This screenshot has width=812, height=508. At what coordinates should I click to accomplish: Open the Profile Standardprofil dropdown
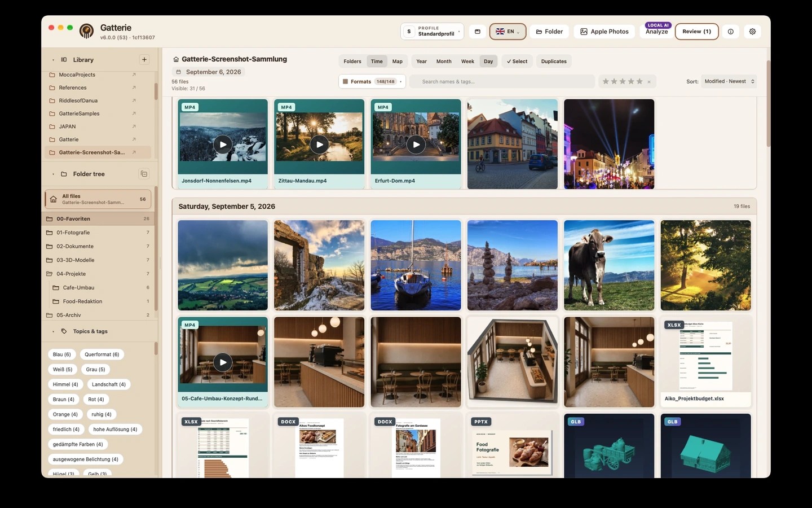tap(432, 32)
